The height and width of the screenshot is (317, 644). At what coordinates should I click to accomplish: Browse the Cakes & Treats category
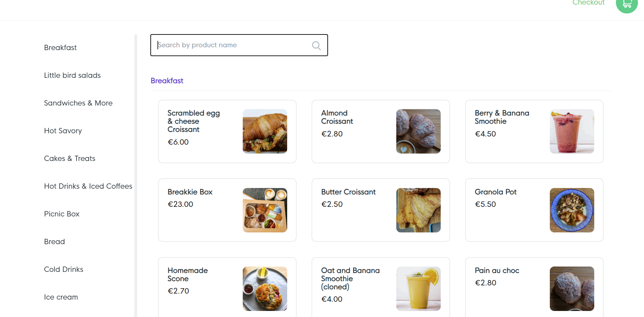70,158
